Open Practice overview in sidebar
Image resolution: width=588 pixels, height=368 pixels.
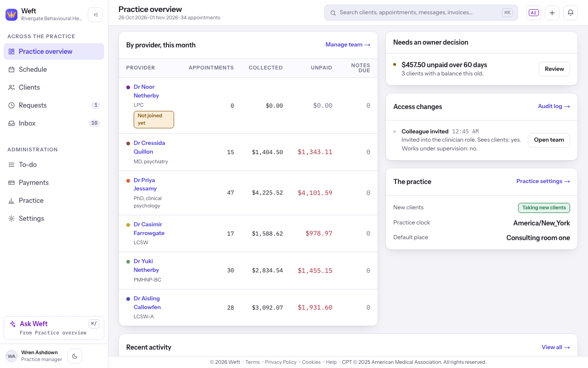tap(54, 52)
